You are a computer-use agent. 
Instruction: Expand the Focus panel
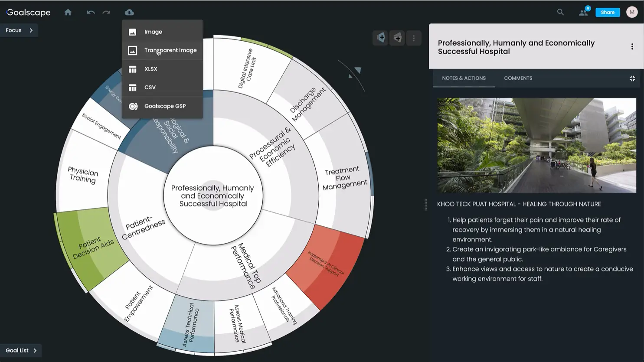(19, 30)
